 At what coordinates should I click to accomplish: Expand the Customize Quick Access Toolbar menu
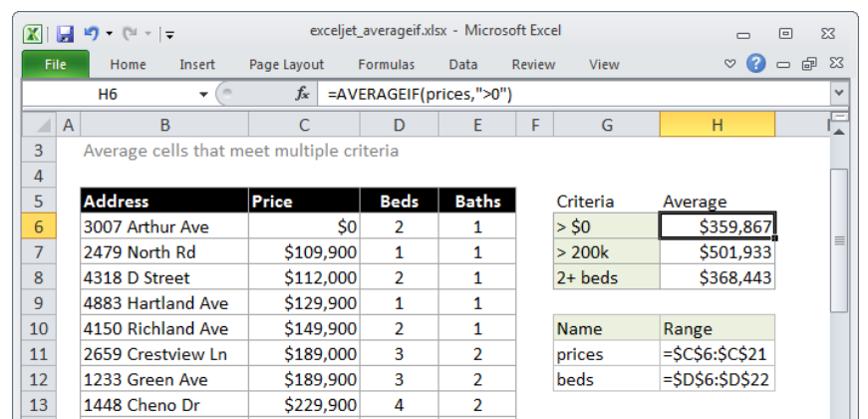coord(169,35)
